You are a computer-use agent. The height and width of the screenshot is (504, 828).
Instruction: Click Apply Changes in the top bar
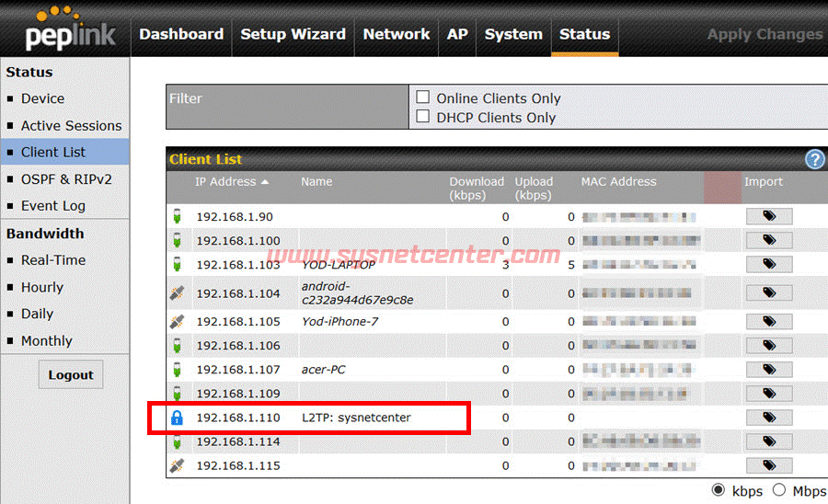click(765, 34)
